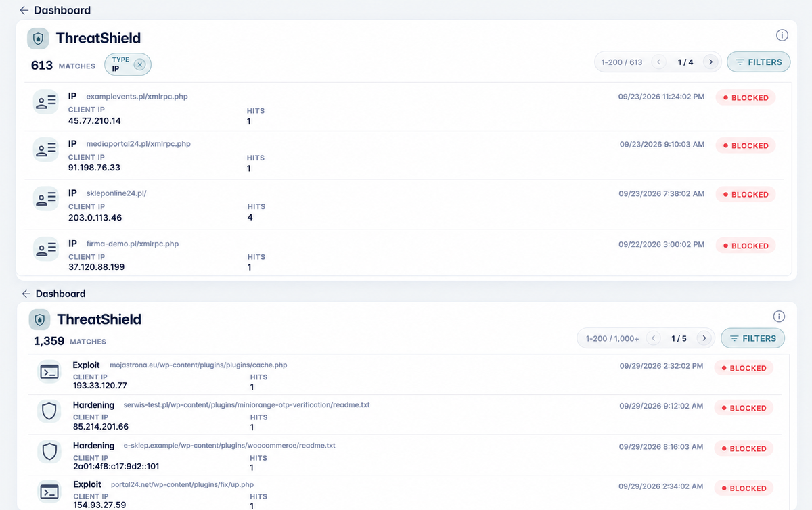Click BLOCKED badge on portal24.net row
This screenshot has height=510, width=812.
point(743,488)
